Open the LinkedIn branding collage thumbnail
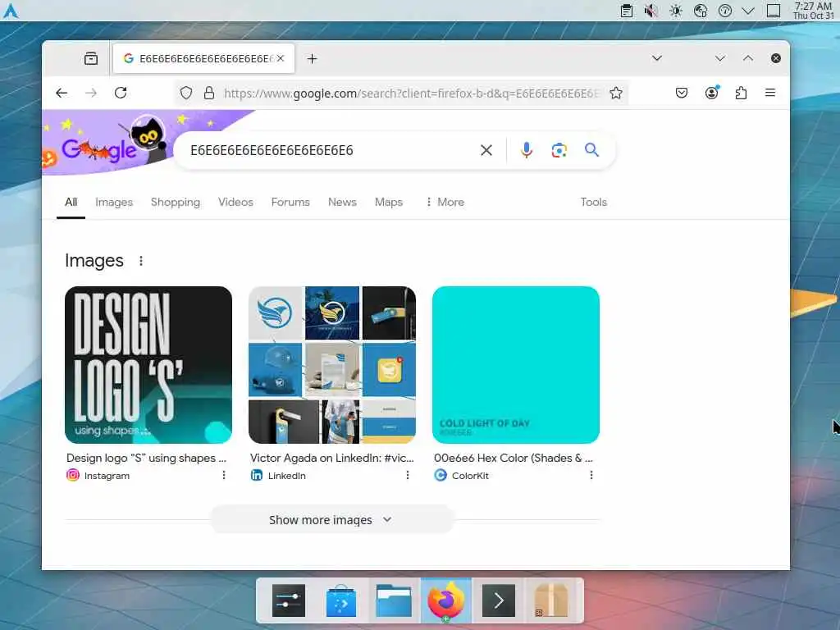The image size is (840, 630). (x=332, y=365)
